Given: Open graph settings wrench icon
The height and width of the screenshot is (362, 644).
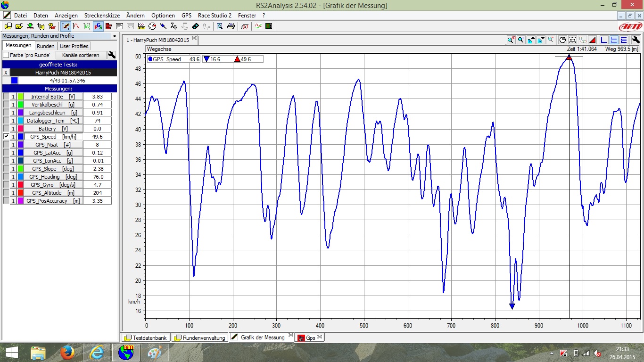Looking at the screenshot, I should click(636, 40).
